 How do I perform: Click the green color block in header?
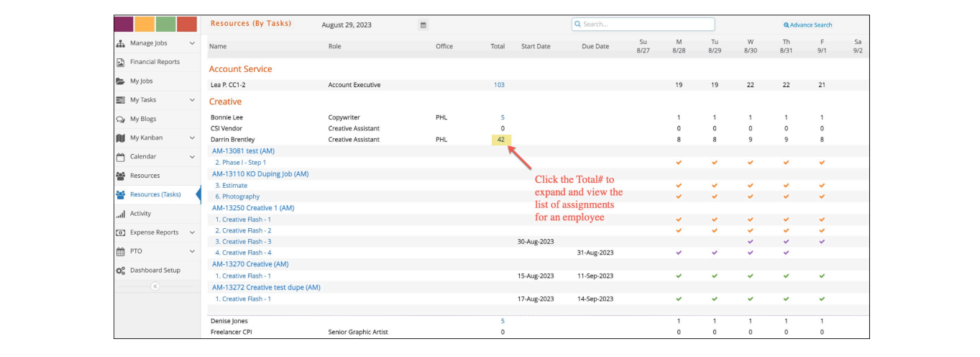point(166,24)
